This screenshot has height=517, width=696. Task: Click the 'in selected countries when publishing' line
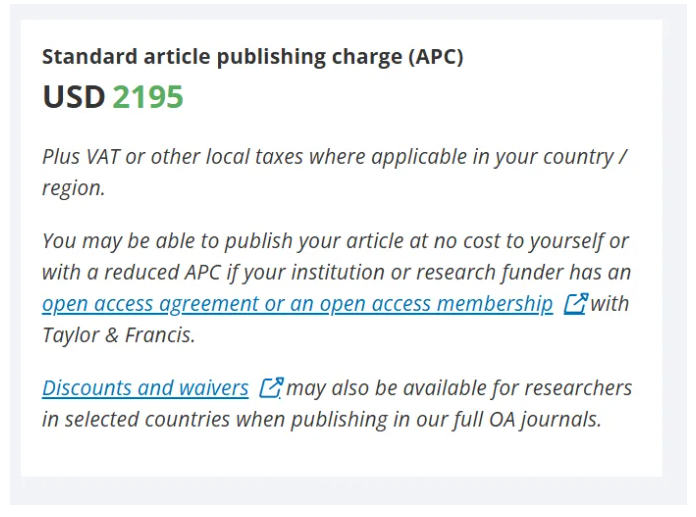point(215,419)
